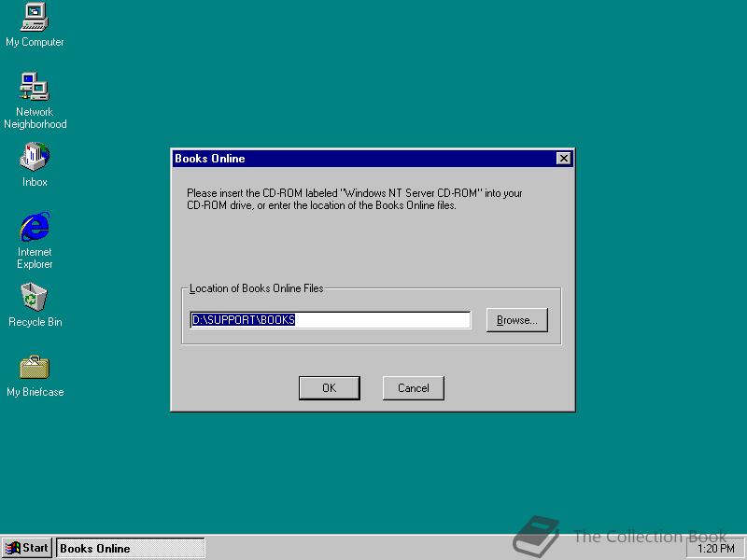Click the Browse... button
747x560 pixels.
point(517,320)
